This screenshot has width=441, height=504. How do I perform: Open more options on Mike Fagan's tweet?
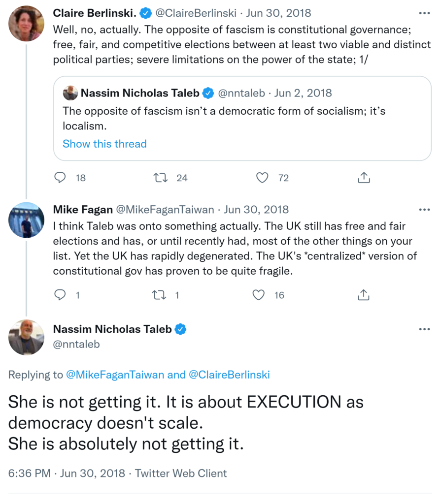click(424, 210)
